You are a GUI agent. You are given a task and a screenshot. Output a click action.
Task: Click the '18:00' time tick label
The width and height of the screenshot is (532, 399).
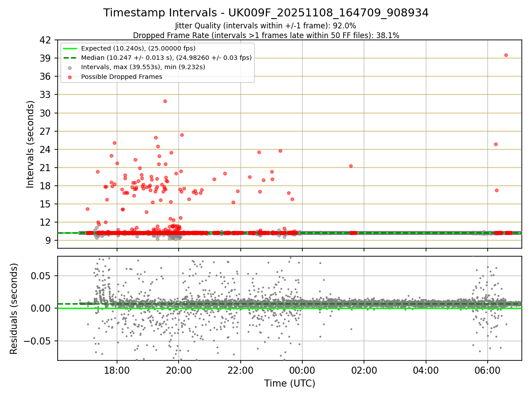coord(117,371)
